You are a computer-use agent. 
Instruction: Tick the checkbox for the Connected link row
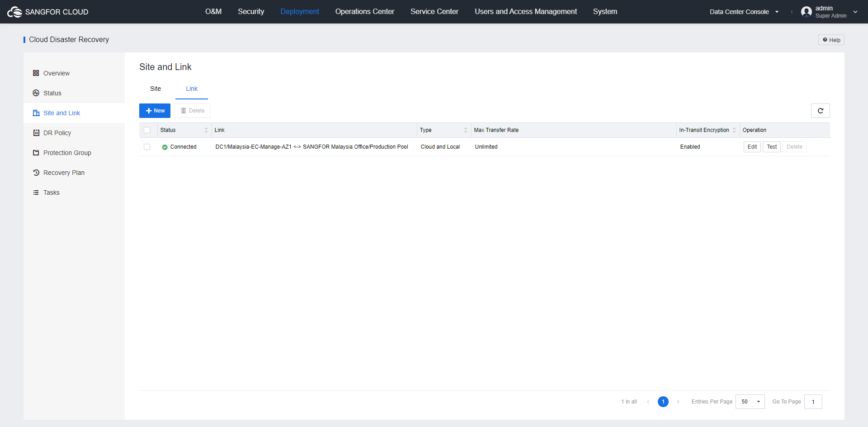click(x=147, y=147)
